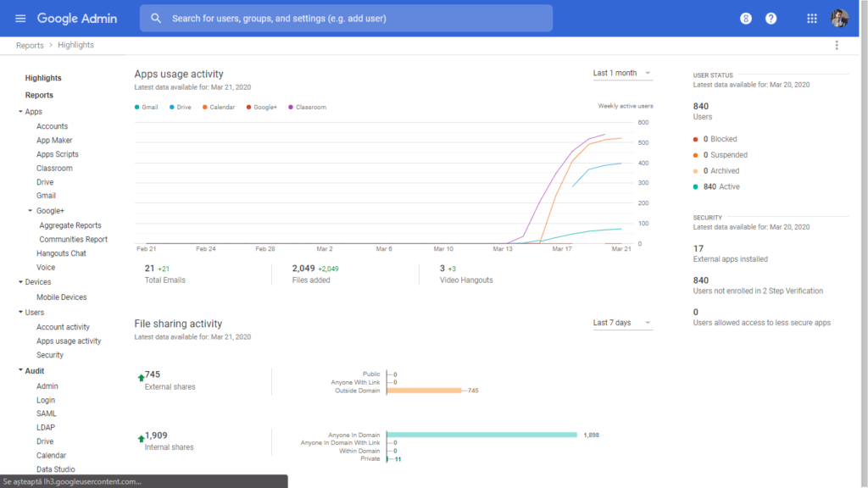Open the Classroom report in sidebar
Viewport: 868px width, 488px height.
pos(54,169)
